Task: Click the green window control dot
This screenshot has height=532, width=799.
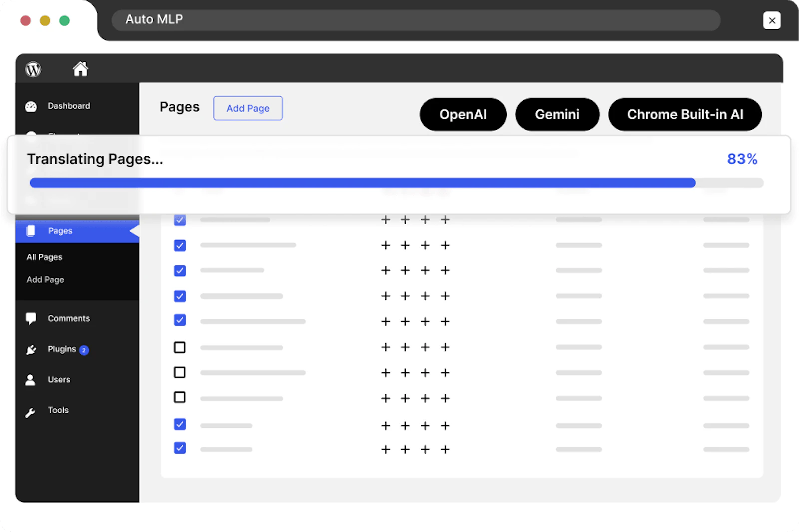Action: tap(65, 20)
